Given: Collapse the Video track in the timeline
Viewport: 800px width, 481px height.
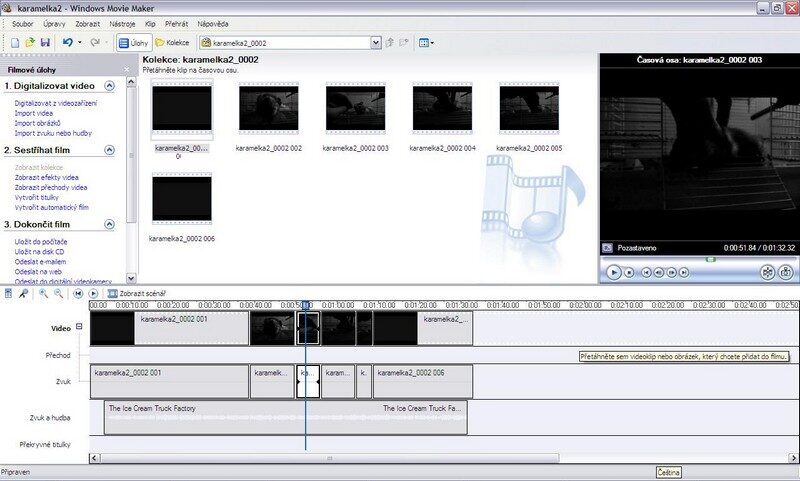Looking at the screenshot, I should click(78, 327).
